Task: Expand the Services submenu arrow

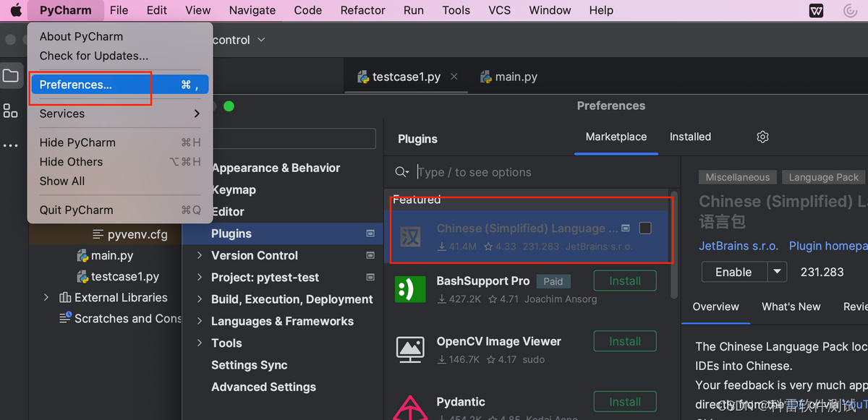Action: 197,113
